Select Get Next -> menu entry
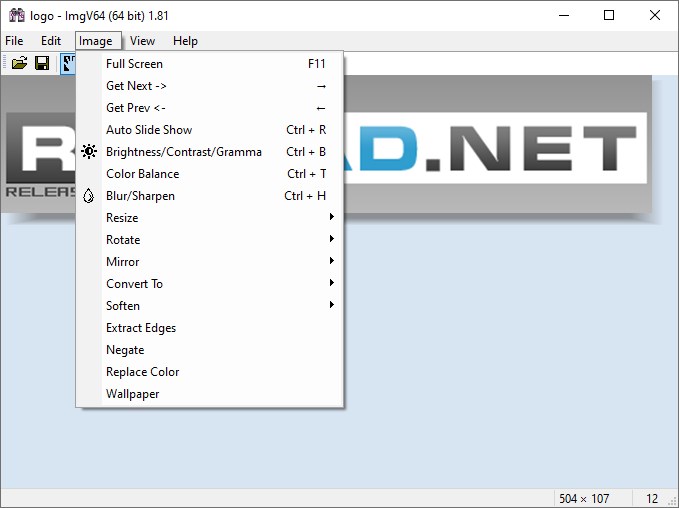679x508 pixels. coord(210,86)
